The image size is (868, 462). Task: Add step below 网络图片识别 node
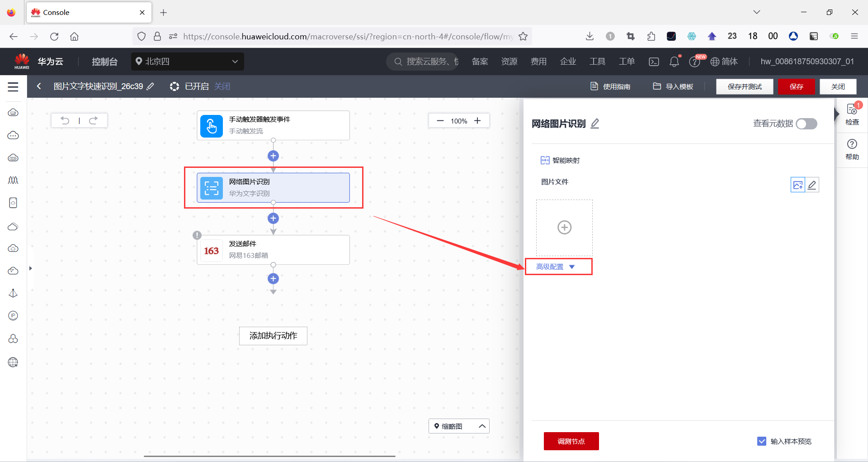(x=273, y=219)
